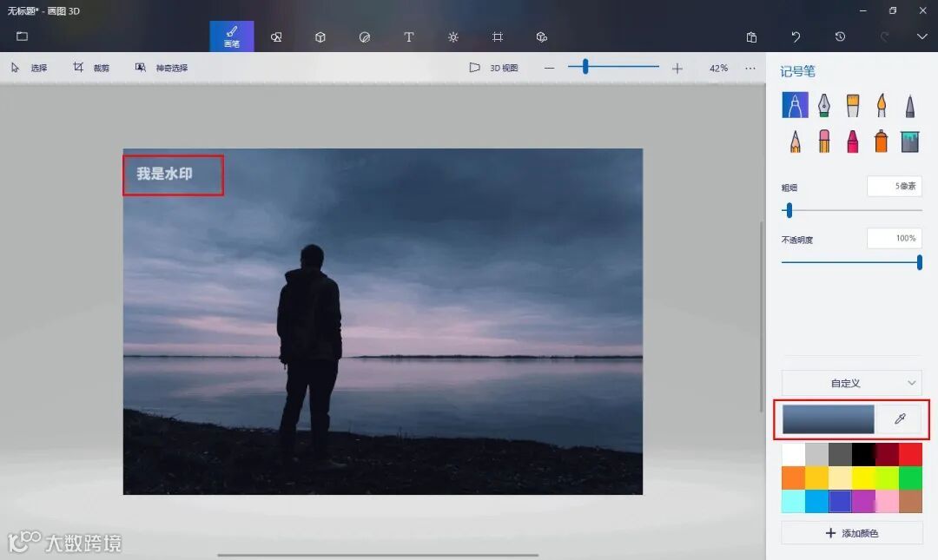Pick the red color swatch
This screenshot has height=560, width=938.
pos(910,454)
